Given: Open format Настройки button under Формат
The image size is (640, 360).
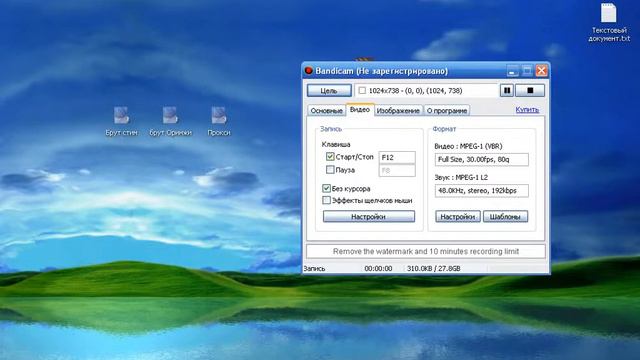Looking at the screenshot, I should [458, 216].
